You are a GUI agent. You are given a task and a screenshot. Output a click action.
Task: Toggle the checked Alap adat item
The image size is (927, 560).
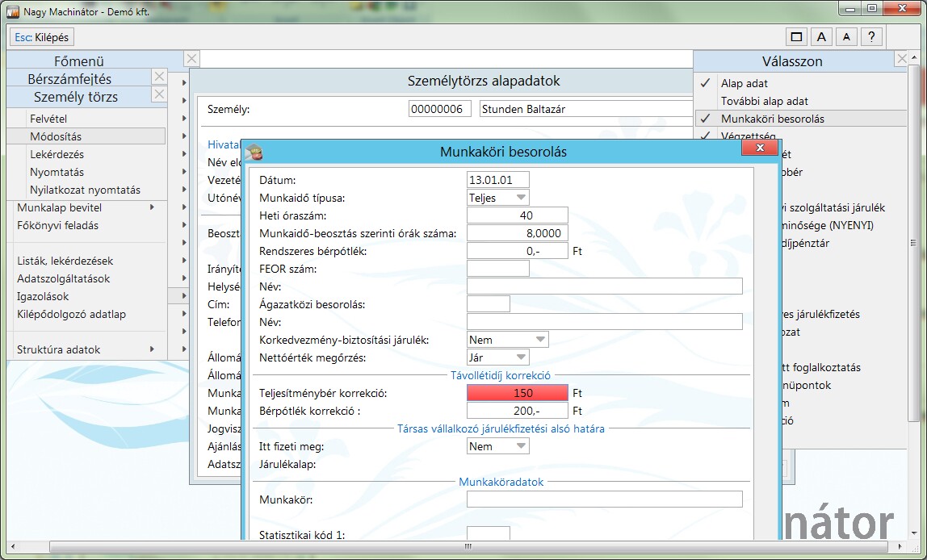[744, 83]
